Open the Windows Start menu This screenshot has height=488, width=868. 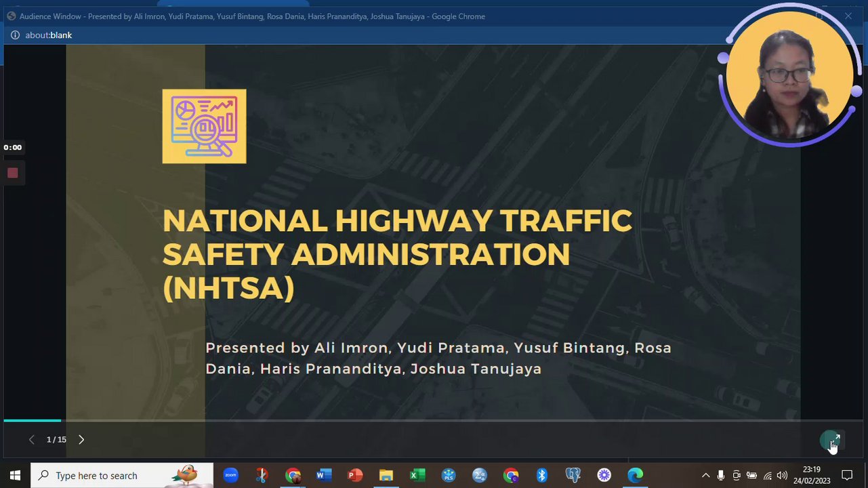(15, 475)
